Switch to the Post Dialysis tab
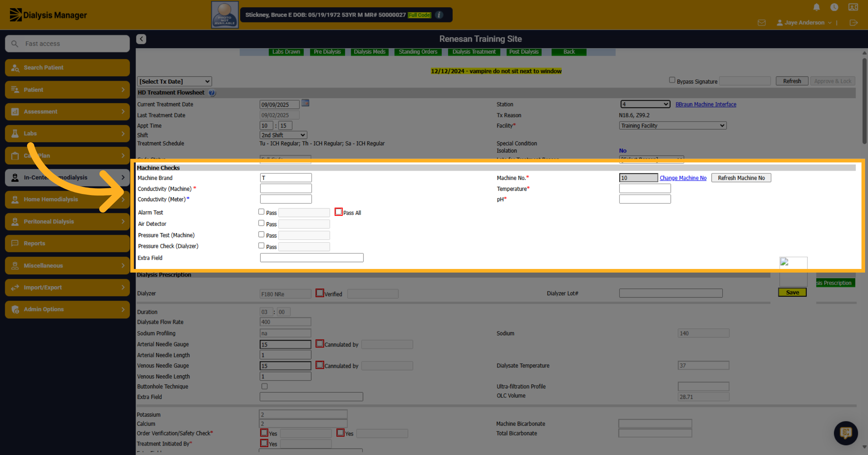Image resolution: width=868 pixels, height=455 pixels. point(524,52)
